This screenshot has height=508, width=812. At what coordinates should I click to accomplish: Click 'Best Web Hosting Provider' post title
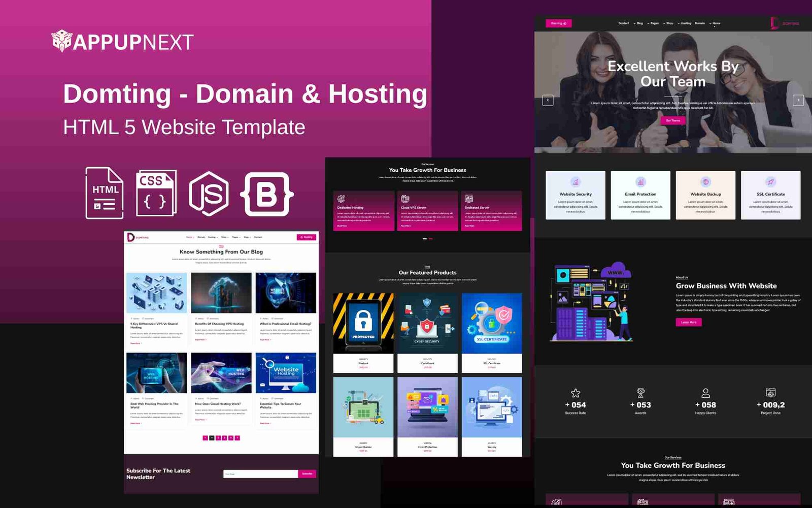154,405
